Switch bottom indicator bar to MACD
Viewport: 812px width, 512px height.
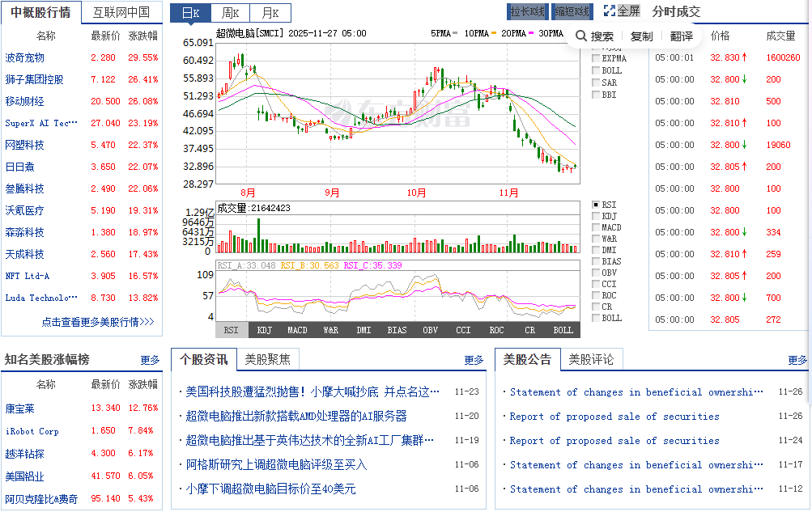point(297,330)
